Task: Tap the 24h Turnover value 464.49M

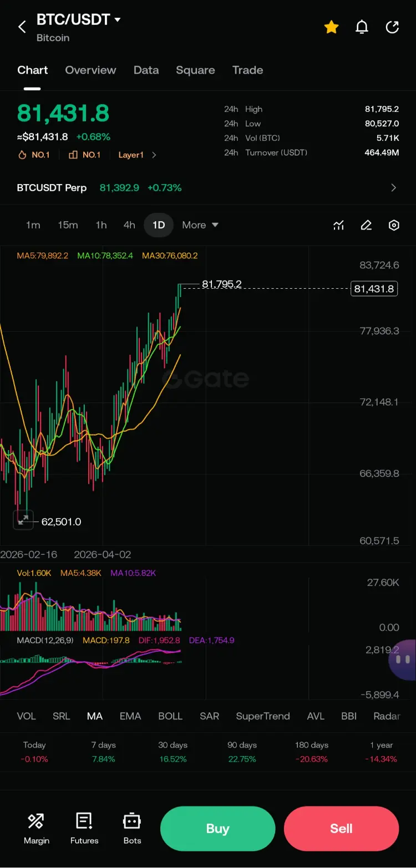Action: [x=382, y=152]
